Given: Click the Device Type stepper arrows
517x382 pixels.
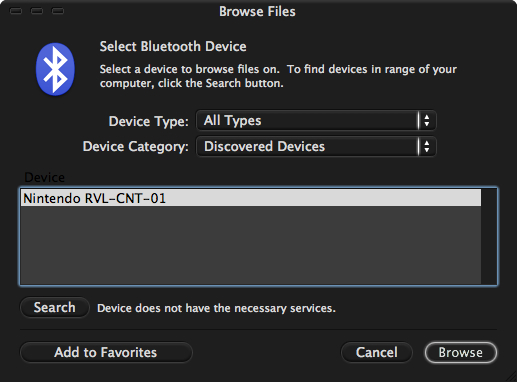Looking at the screenshot, I should (x=427, y=120).
